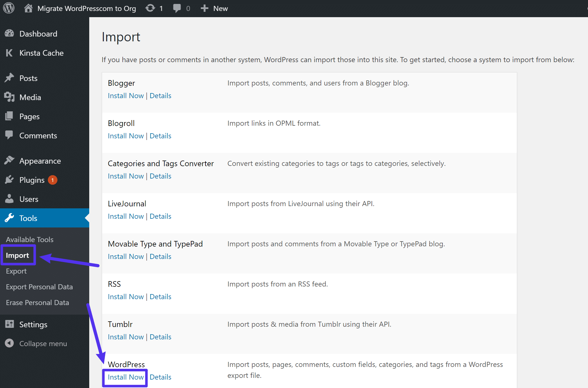The image size is (588, 388).
Task: Click Install Now for Blogger importer
Action: click(x=125, y=95)
